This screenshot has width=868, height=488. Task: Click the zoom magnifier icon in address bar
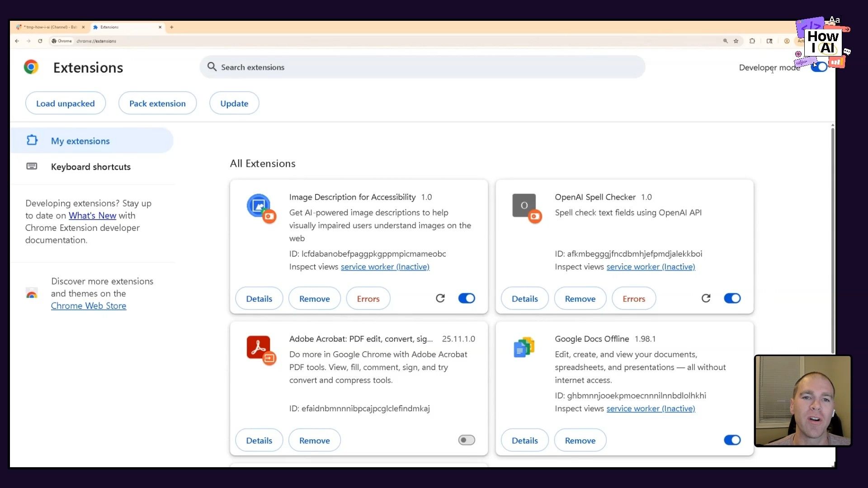point(725,41)
